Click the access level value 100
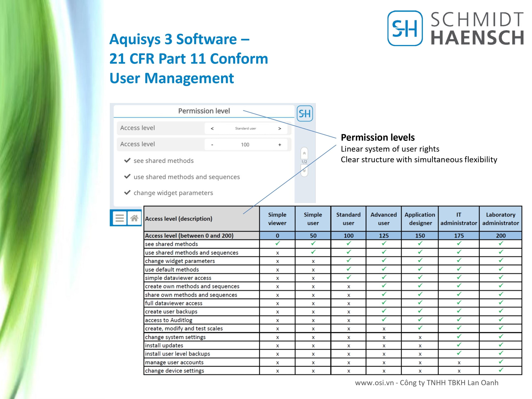The height and width of the screenshot is (399, 532). [x=245, y=145]
